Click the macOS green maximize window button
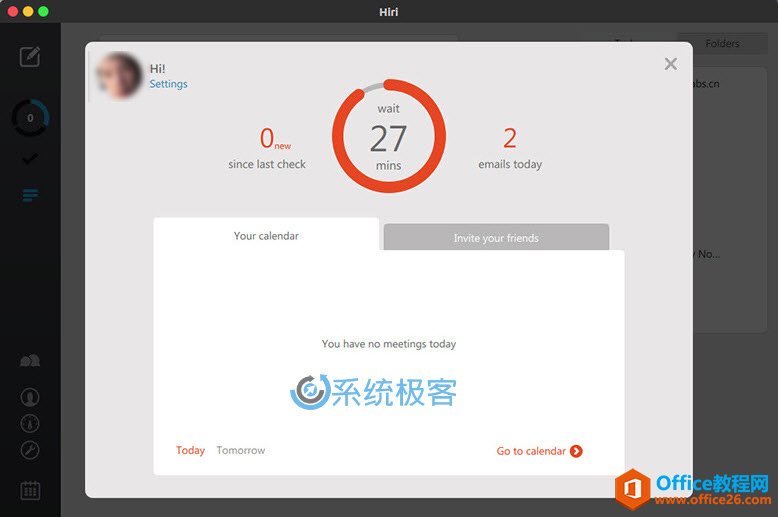778x517 pixels. point(44,11)
